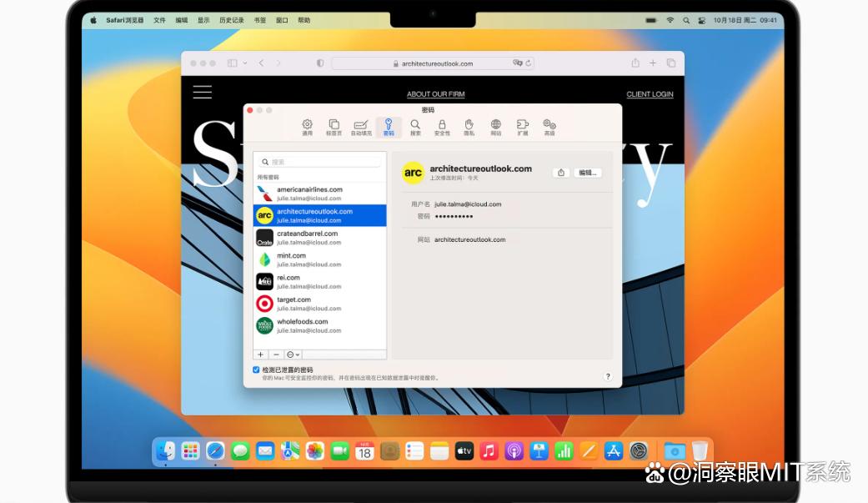868x503 pixels.
Task: Click the Edit (编辑...) button
Action: pos(587,173)
